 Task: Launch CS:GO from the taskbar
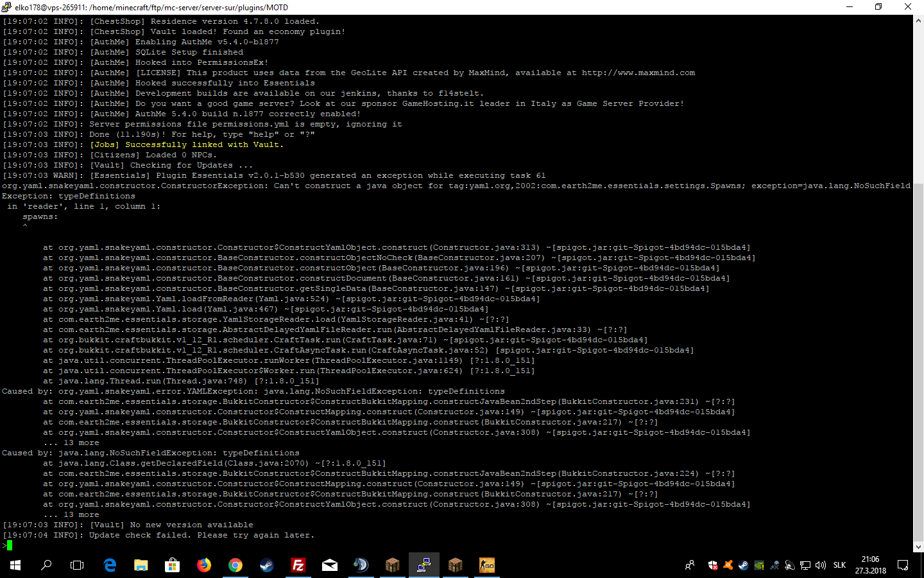(x=487, y=565)
